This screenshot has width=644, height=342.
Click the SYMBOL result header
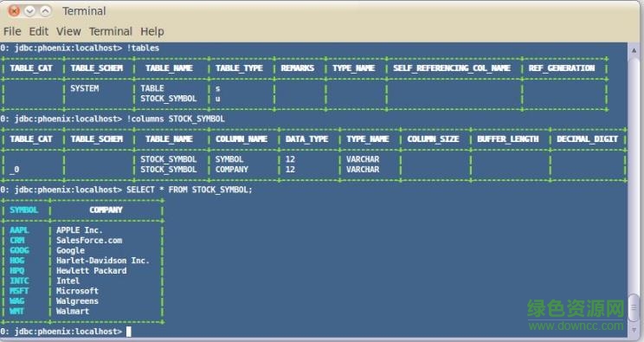point(24,210)
